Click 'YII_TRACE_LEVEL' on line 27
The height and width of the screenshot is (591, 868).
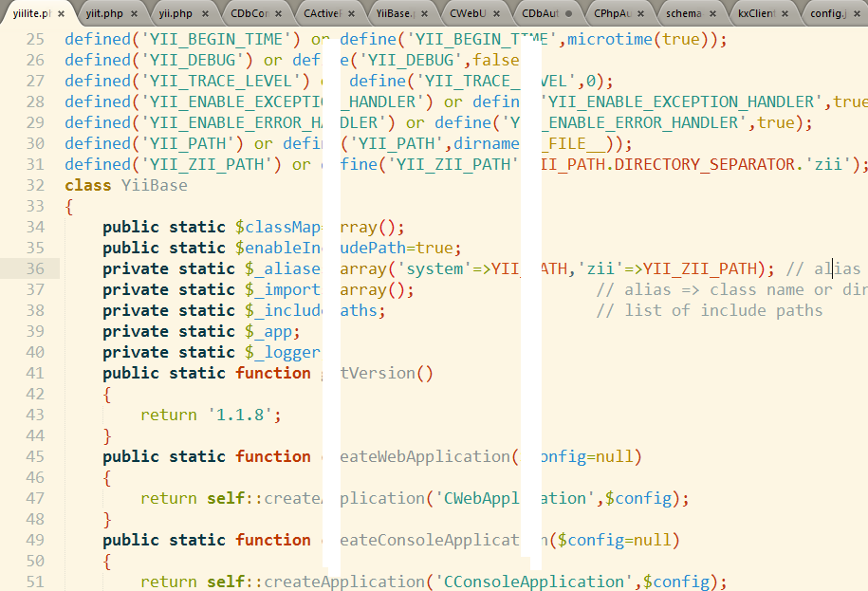(221, 81)
